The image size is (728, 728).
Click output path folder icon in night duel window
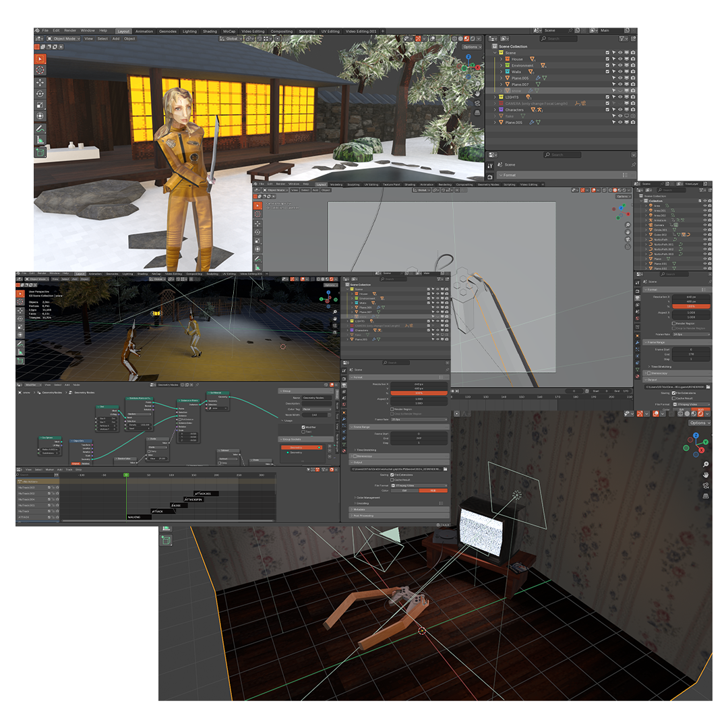pyautogui.click(x=446, y=469)
